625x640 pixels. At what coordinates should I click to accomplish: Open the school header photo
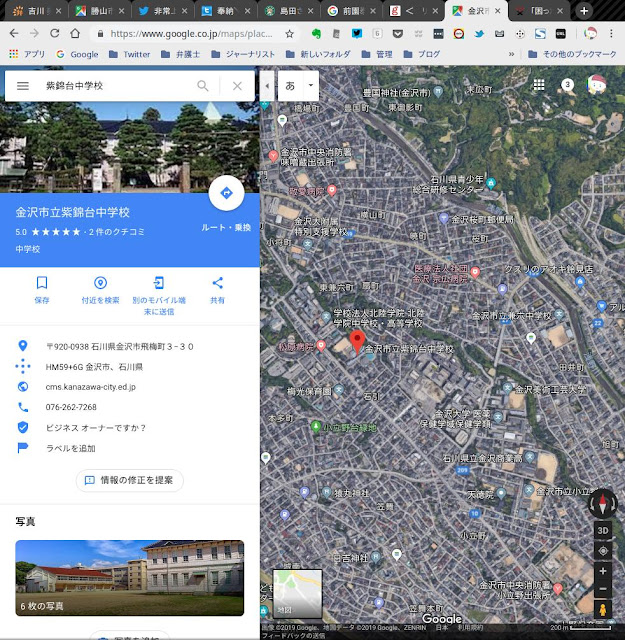[x=130, y=147]
